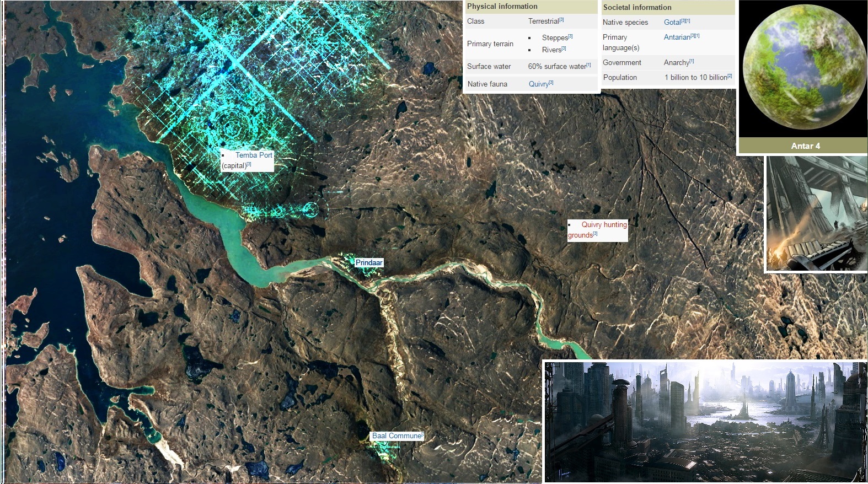Select the Rivers terrain entry
The width and height of the screenshot is (868, 484).
tap(551, 50)
